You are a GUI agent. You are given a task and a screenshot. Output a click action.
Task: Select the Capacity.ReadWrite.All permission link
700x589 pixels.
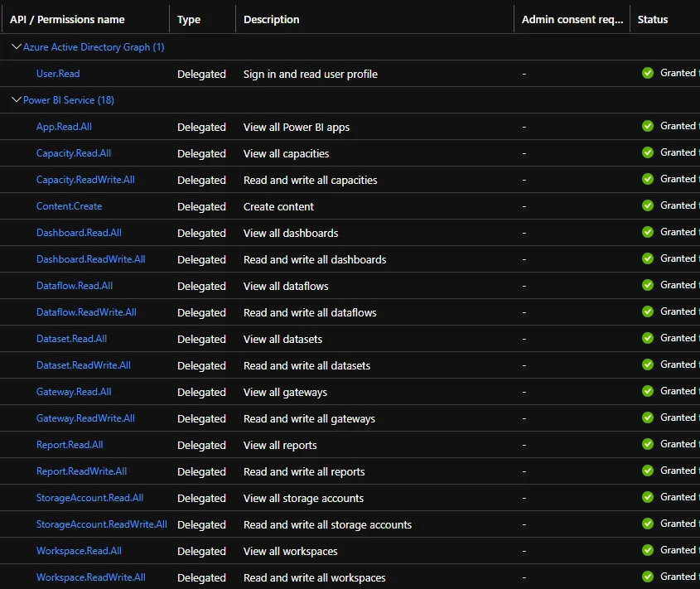pos(85,180)
